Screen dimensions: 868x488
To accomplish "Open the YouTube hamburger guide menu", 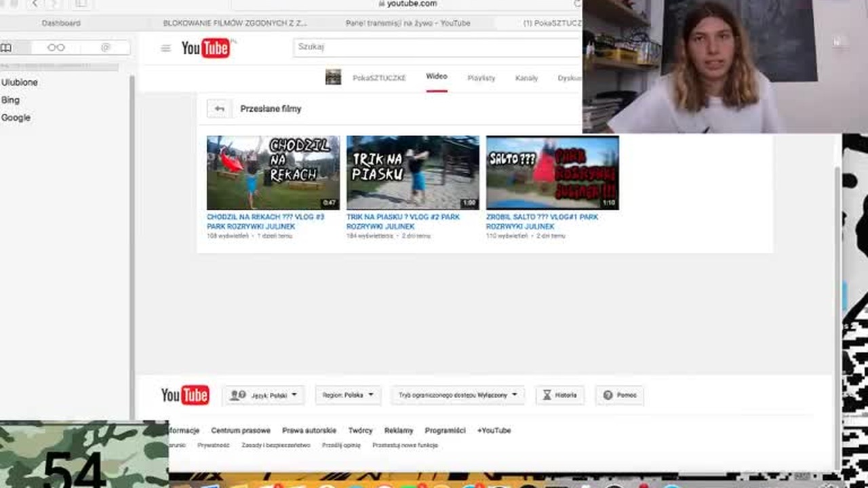I will [165, 48].
